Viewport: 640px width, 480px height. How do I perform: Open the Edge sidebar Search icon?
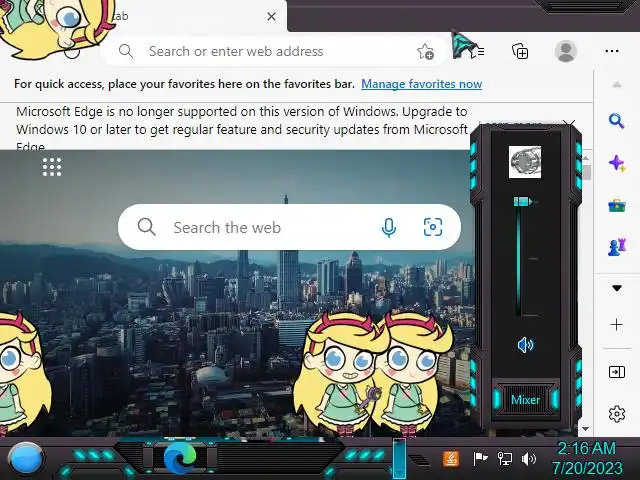pos(616,121)
